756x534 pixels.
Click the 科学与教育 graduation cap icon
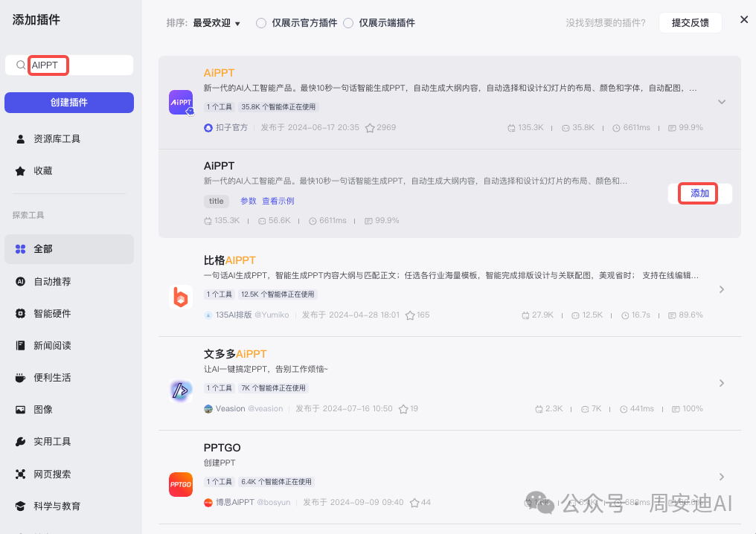(20, 506)
